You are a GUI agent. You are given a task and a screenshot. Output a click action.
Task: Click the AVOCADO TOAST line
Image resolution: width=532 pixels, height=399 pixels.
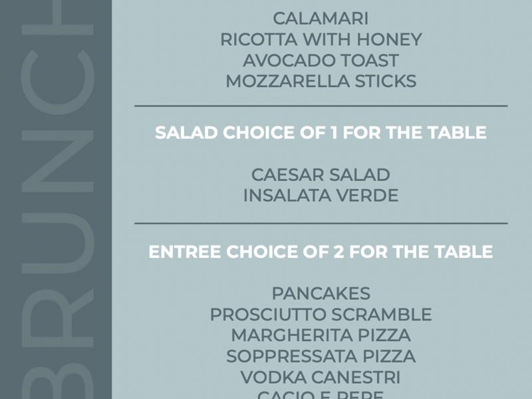tap(321, 61)
